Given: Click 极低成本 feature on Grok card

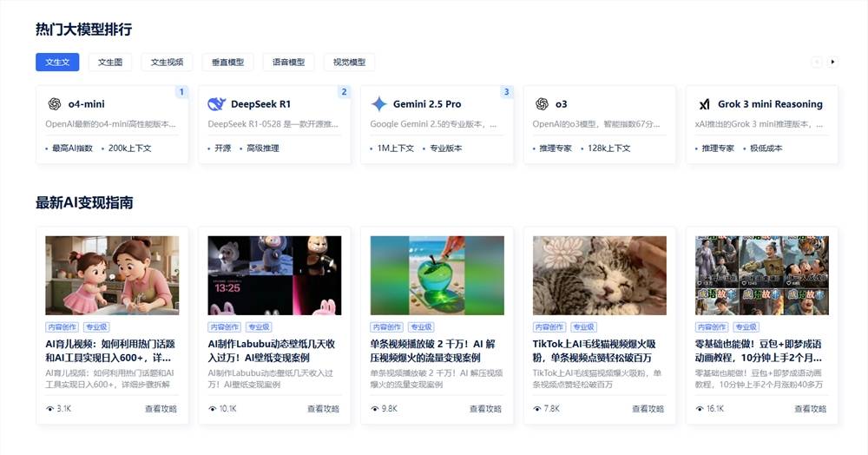Looking at the screenshot, I should [x=766, y=148].
